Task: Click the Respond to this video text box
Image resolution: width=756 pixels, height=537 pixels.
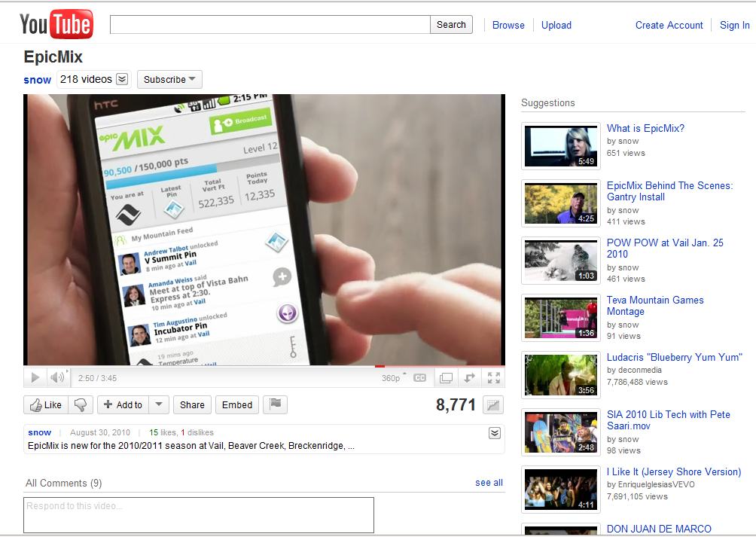Action: point(199,515)
